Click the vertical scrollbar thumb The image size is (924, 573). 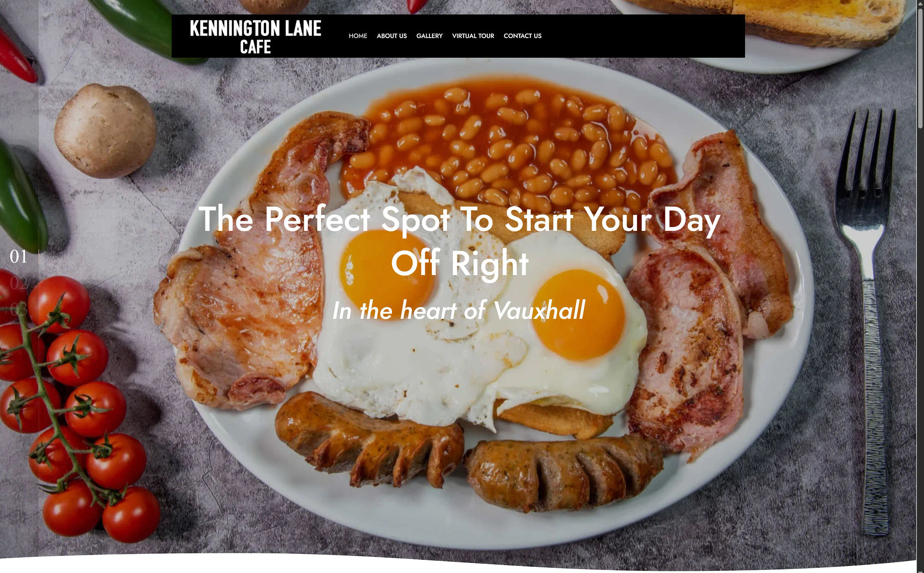click(920, 68)
